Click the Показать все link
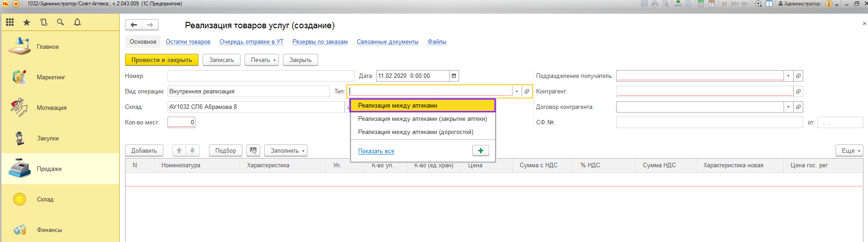Screen dimensions: 868x242 coord(376,151)
